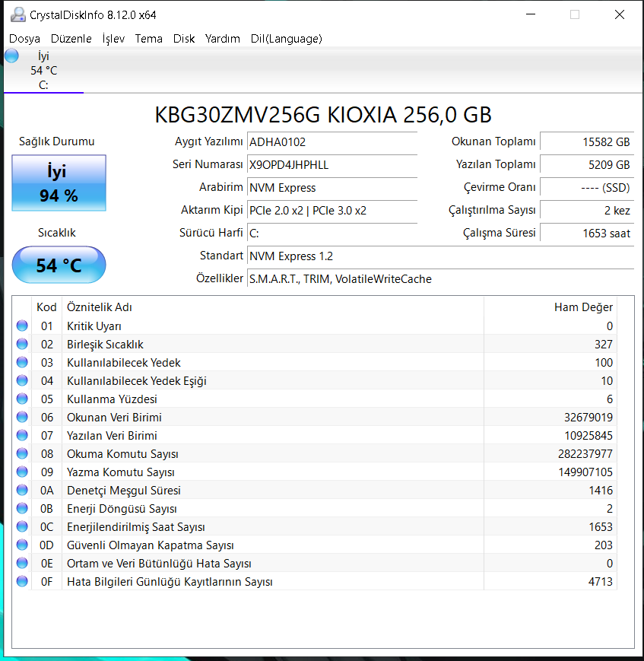Image resolution: width=644 pixels, height=661 pixels.
Task: Click the Kod column header
Action: [x=46, y=307]
